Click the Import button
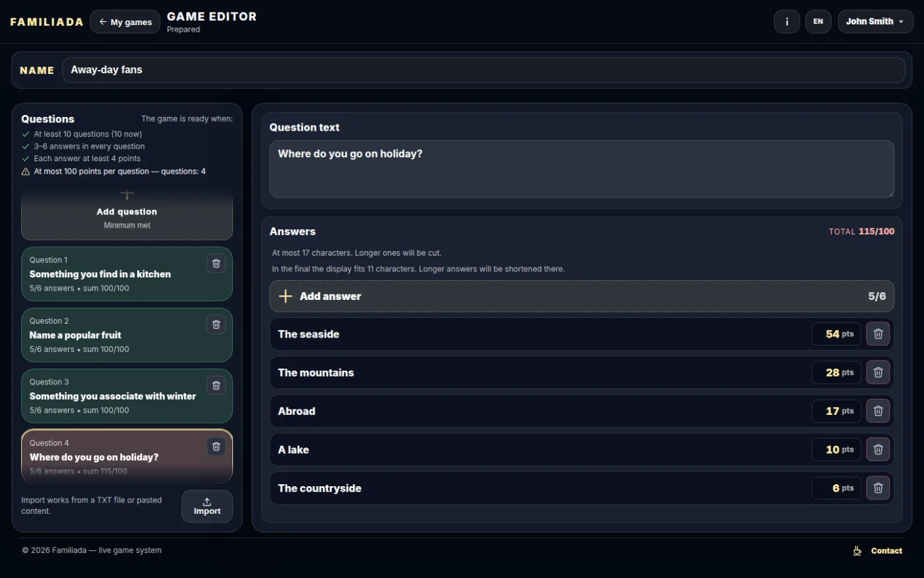The height and width of the screenshot is (578, 924). coord(207,507)
